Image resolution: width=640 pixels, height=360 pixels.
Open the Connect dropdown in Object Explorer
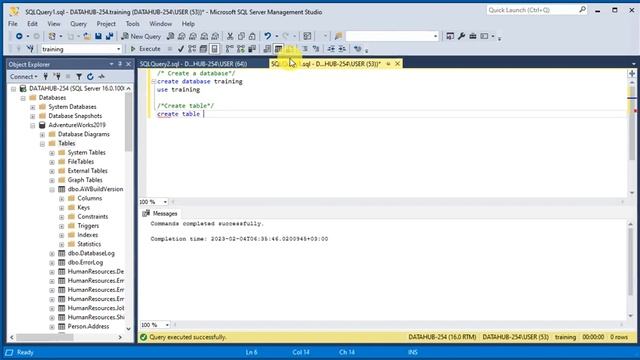click(24, 76)
